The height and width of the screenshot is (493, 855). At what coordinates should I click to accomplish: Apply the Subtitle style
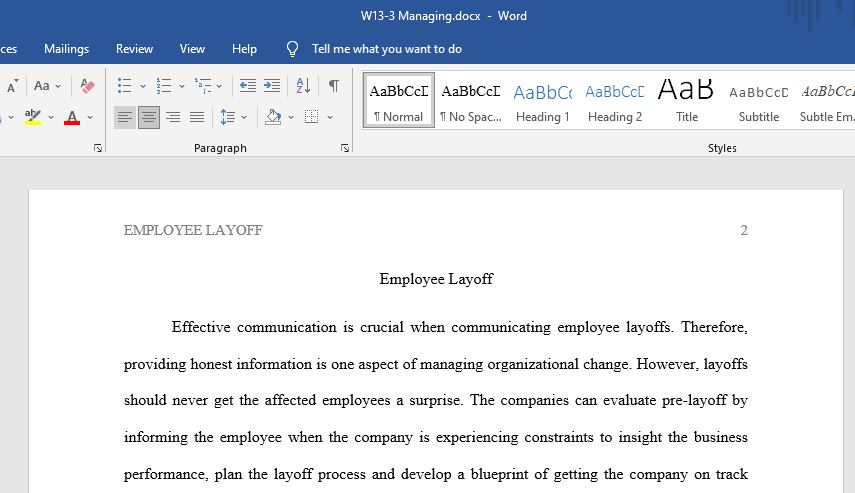[x=758, y=100]
